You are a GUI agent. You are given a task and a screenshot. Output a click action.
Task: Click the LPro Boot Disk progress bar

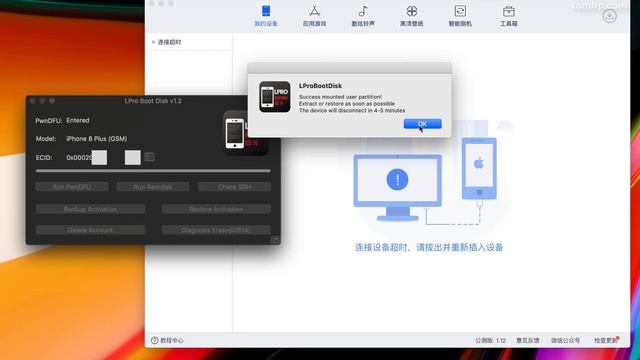point(153,171)
